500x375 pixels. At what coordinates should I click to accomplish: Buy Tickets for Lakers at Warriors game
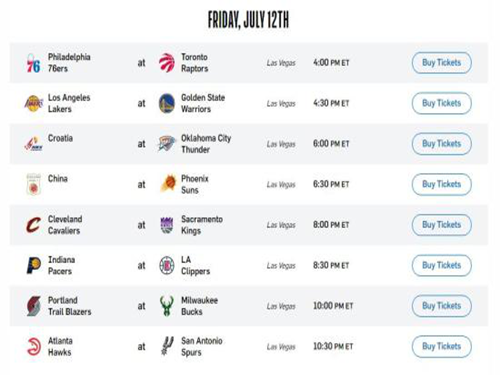(x=442, y=103)
